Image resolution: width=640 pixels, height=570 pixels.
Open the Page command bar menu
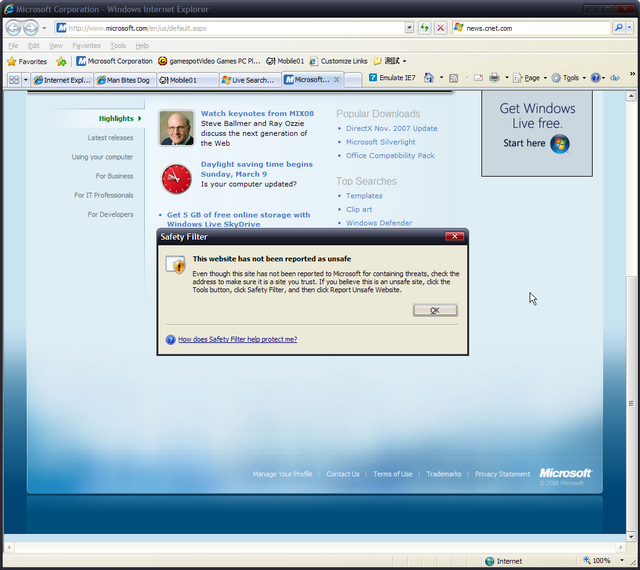tap(530, 78)
